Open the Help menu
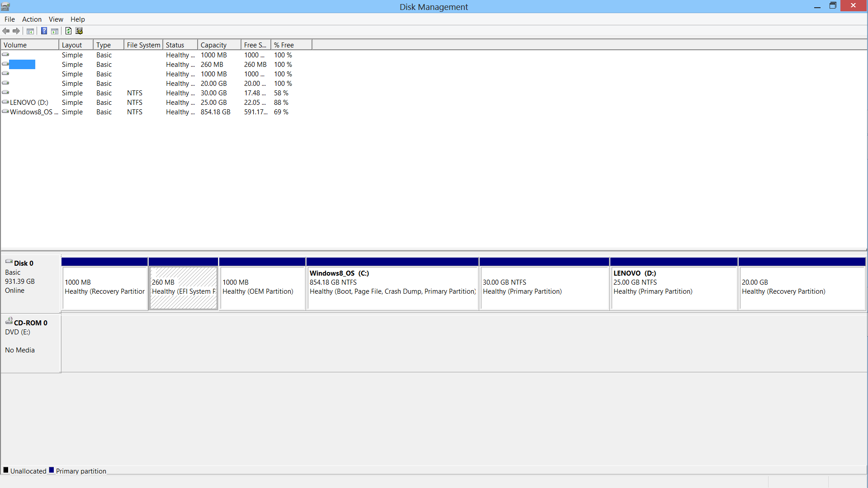 78,19
